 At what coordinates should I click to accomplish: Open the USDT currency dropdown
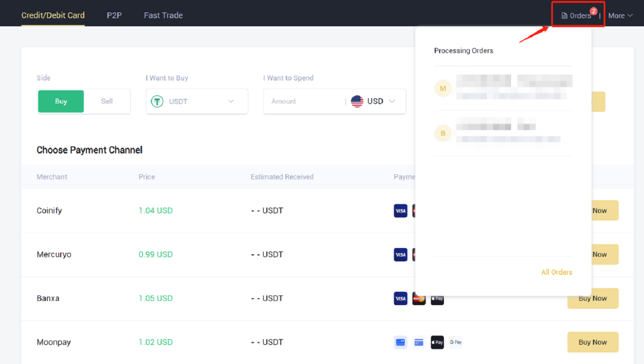coord(230,101)
